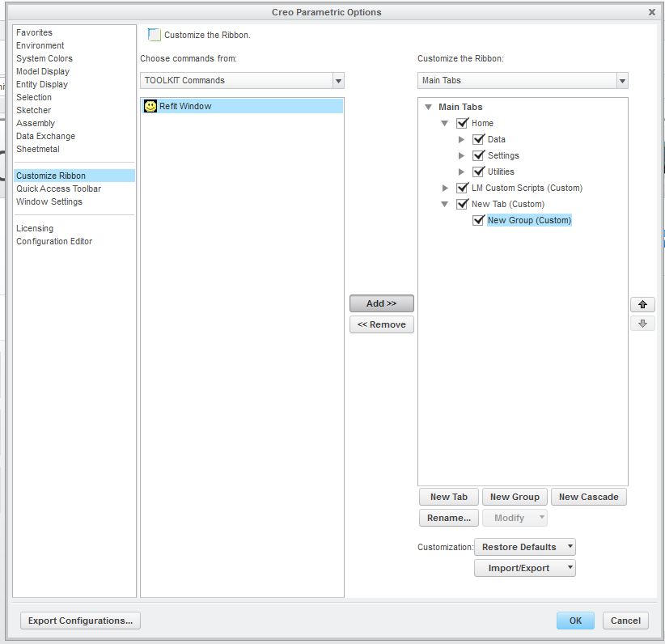Select Customize Ribbon category

pyautogui.click(x=74, y=176)
